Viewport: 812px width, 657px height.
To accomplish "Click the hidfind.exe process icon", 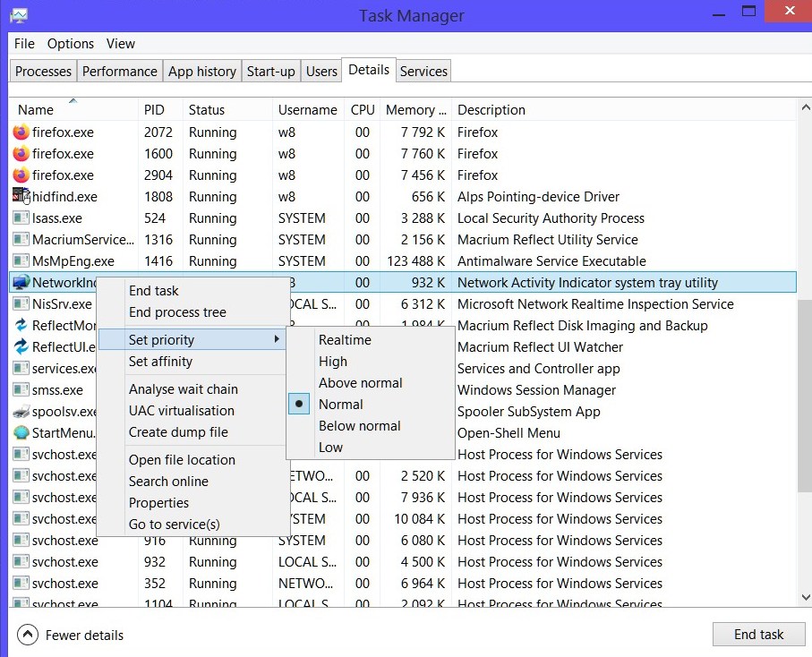I will 21,197.
